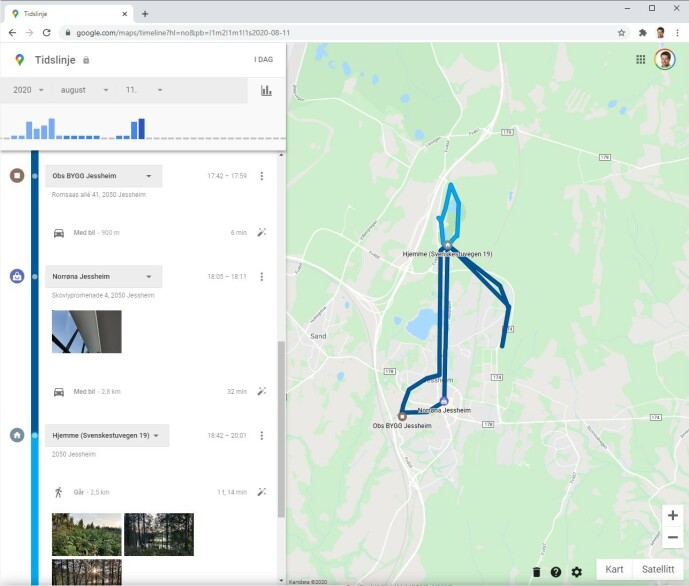This screenshot has height=586, width=689.
Task: Switch map to Kart view
Action: [614, 569]
